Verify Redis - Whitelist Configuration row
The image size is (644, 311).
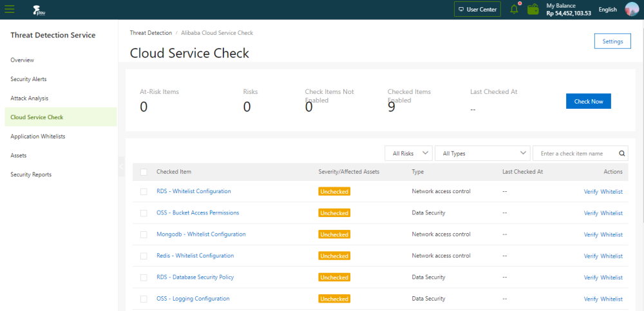591,256
